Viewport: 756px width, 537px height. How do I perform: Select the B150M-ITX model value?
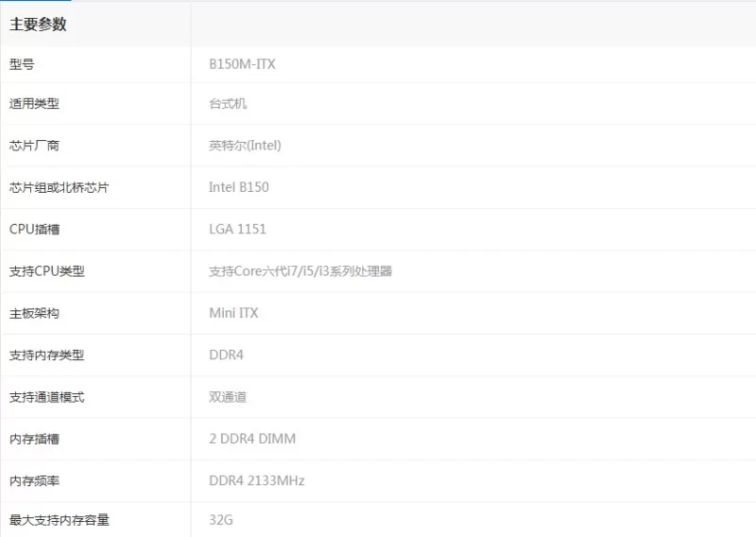pyautogui.click(x=242, y=64)
